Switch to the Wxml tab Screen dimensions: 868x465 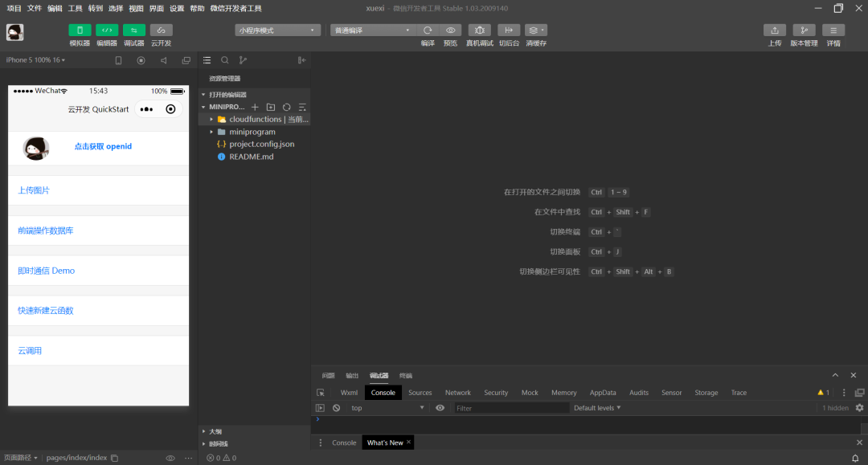(x=349, y=393)
